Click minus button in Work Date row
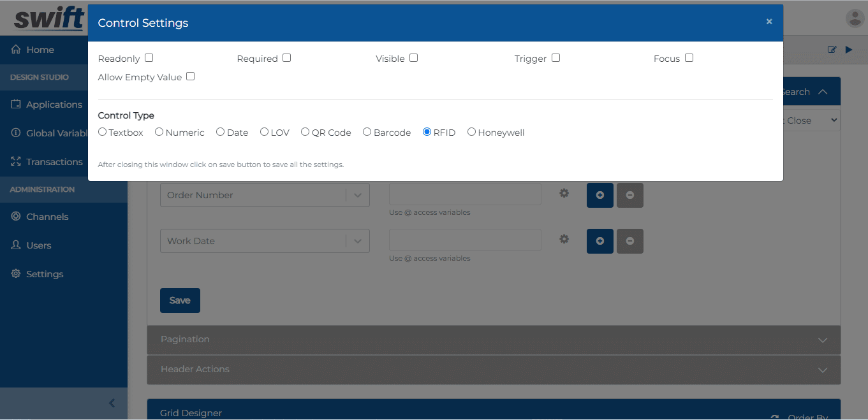 pyautogui.click(x=629, y=241)
